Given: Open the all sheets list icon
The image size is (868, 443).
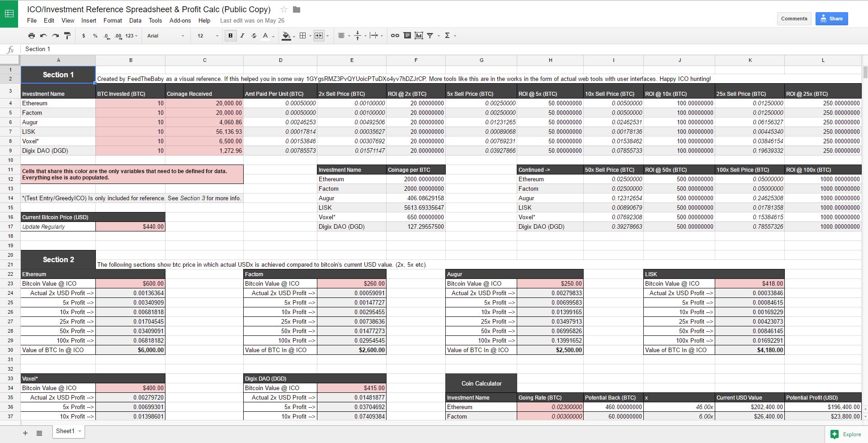Looking at the screenshot, I should point(39,433).
